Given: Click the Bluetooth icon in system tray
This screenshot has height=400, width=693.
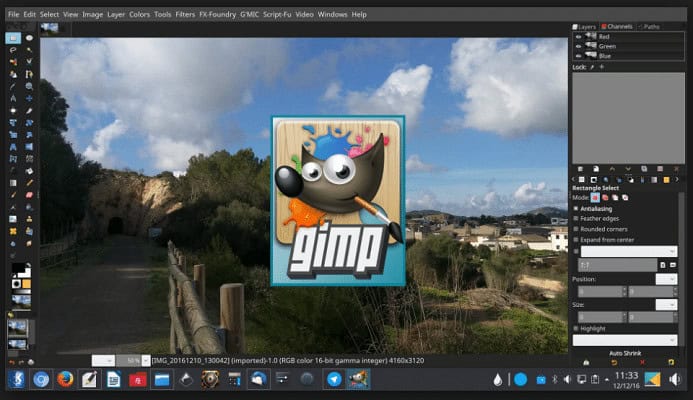Looking at the screenshot, I should coord(554,379).
